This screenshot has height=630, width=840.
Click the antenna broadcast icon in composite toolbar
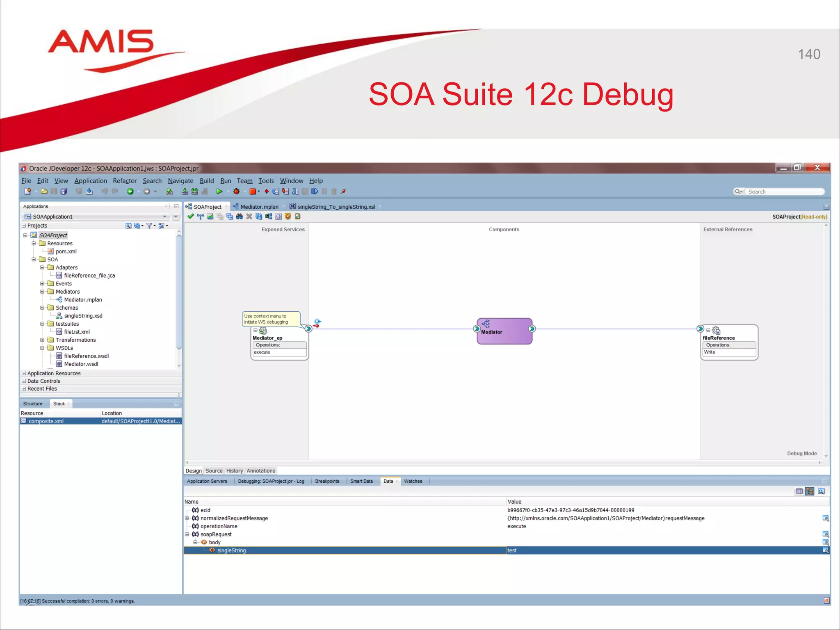point(200,216)
